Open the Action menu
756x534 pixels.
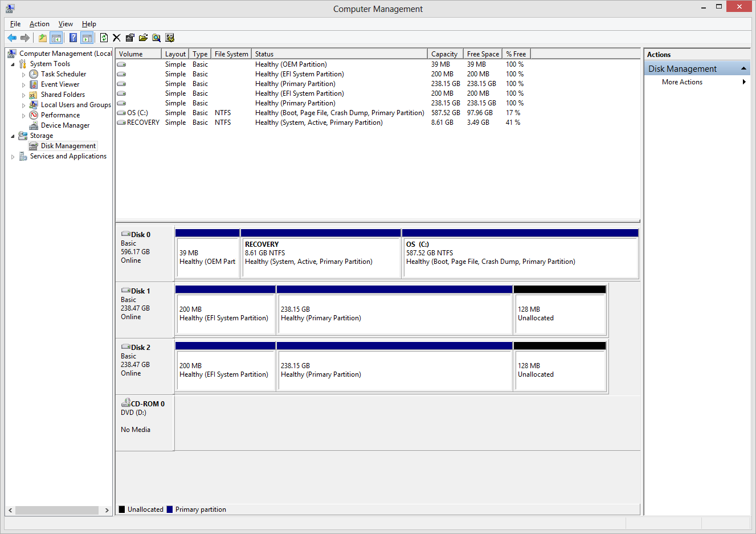coord(39,24)
